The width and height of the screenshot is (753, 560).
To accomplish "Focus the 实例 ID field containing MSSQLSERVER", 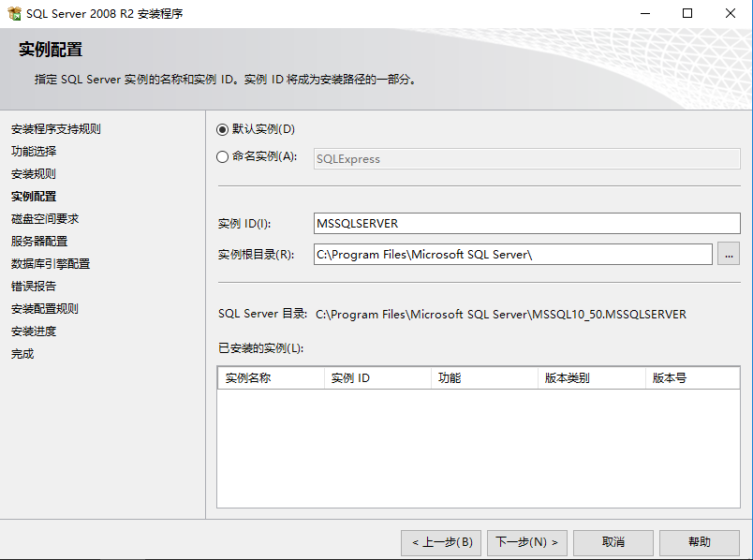I will coord(526,223).
